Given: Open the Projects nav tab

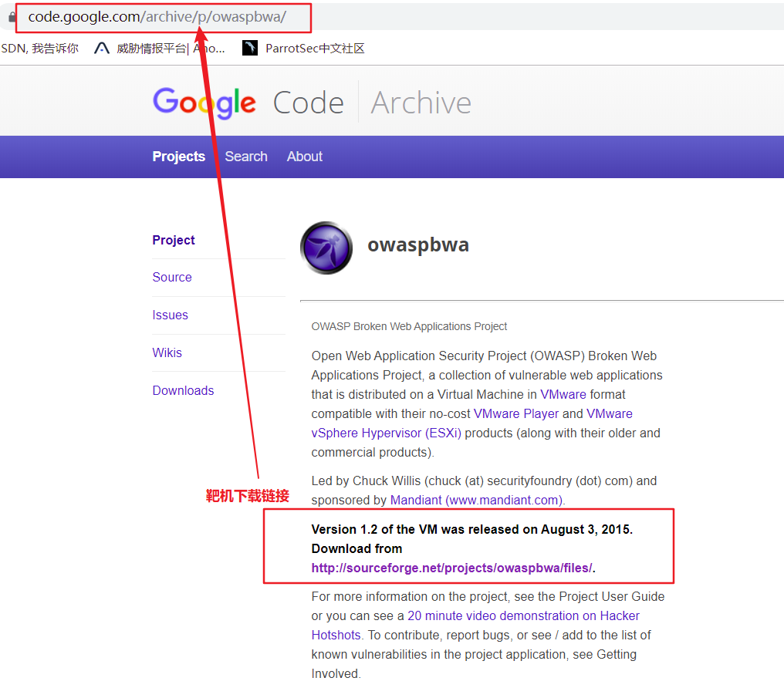Looking at the screenshot, I should coord(179,157).
